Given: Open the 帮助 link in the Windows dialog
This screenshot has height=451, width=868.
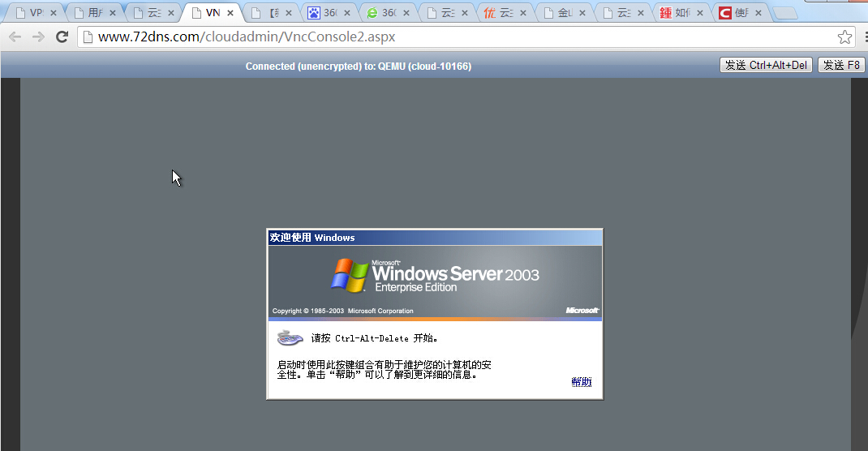Looking at the screenshot, I should click(582, 382).
